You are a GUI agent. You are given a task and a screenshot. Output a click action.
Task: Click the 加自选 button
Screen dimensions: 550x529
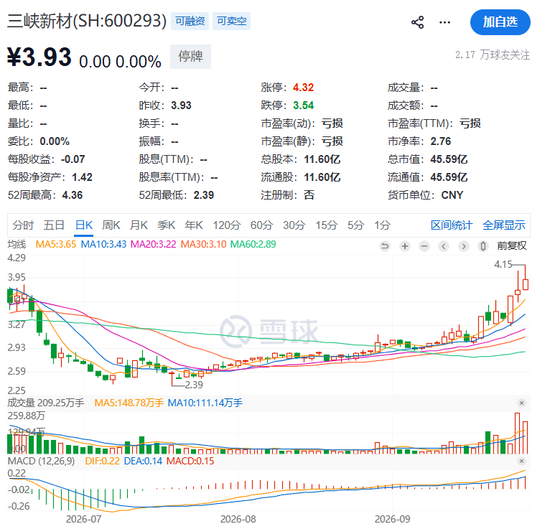point(500,22)
